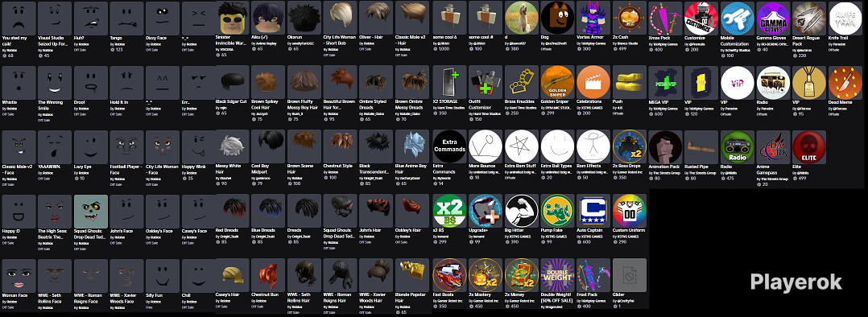Screen dimensions: 868x317
Task: Click the Messy White Hair thumbnail
Action: (232, 147)
